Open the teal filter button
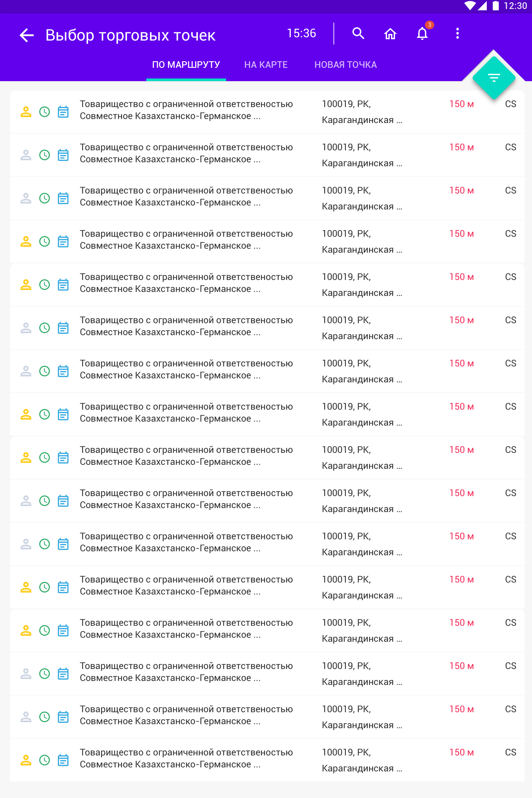 (494, 78)
